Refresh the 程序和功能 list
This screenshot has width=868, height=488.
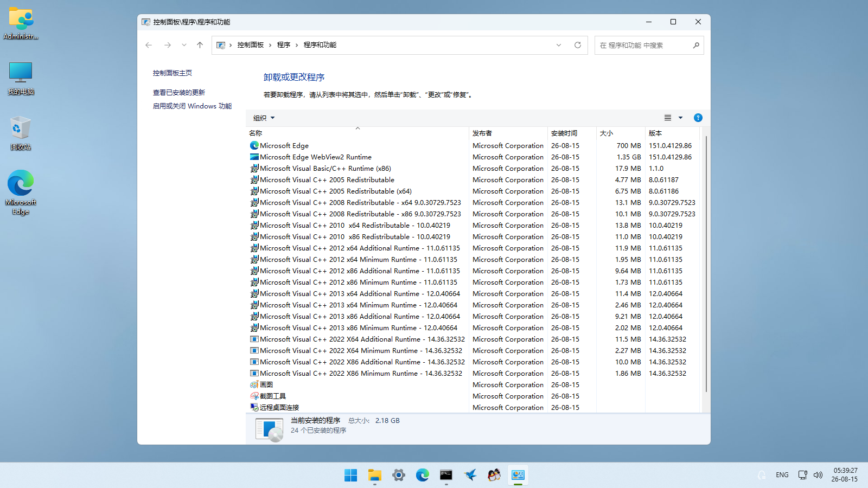coord(578,45)
